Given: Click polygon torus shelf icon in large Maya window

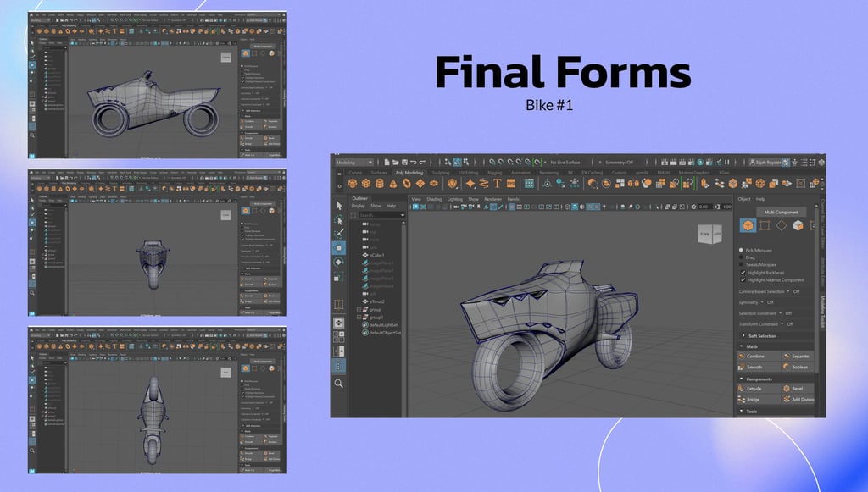Looking at the screenshot, I should point(407,184).
